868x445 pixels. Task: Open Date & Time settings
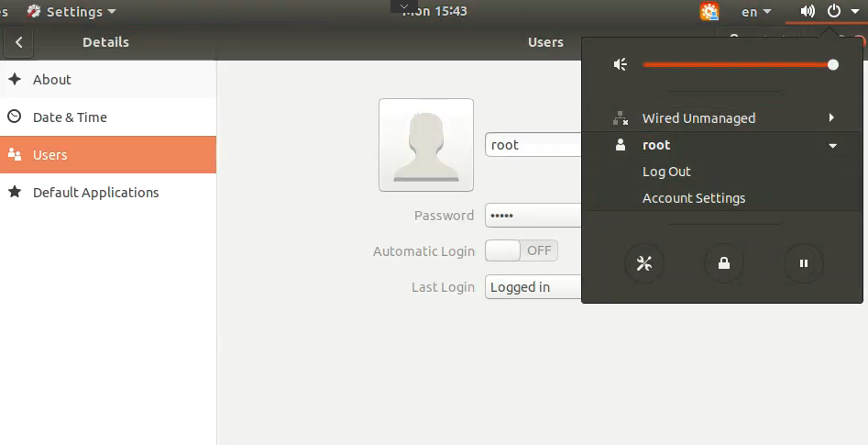pos(108,117)
